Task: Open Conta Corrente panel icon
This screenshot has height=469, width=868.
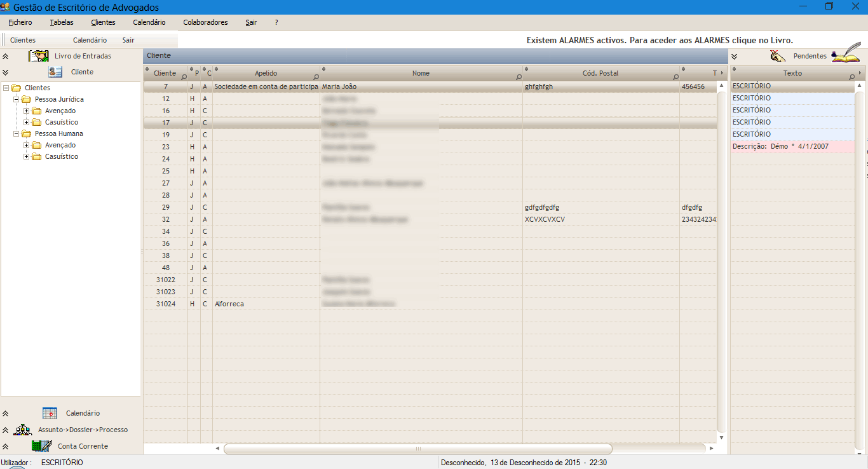Action: coord(41,446)
